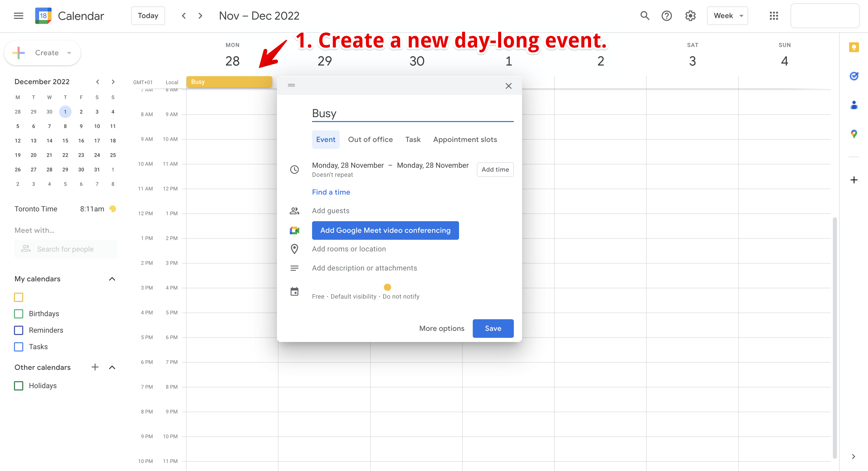Screen dimensions: 868x471
Task: Open the main hamburger menu
Action: click(19, 15)
